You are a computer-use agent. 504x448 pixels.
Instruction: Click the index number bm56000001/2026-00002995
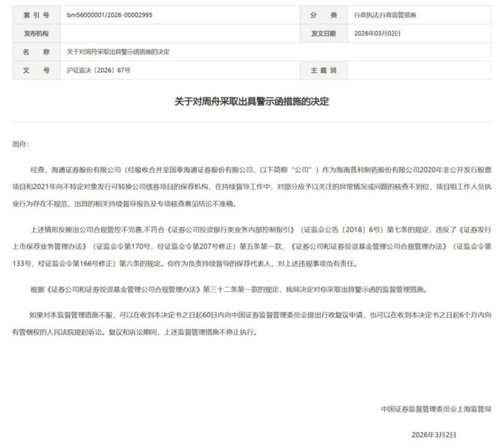[x=109, y=15]
